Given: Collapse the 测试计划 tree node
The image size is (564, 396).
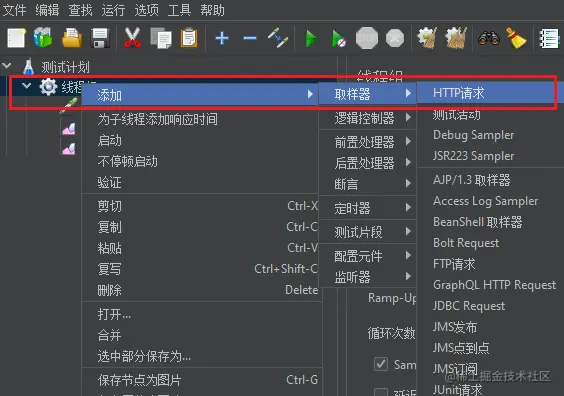Looking at the screenshot, I should [7, 66].
